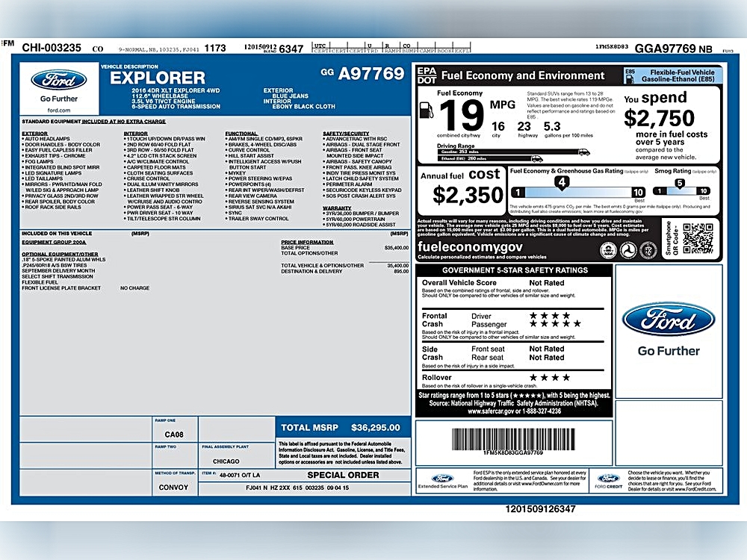Click the middle round agency seal
Screen dimensions: 747x560
tap(628, 249)
